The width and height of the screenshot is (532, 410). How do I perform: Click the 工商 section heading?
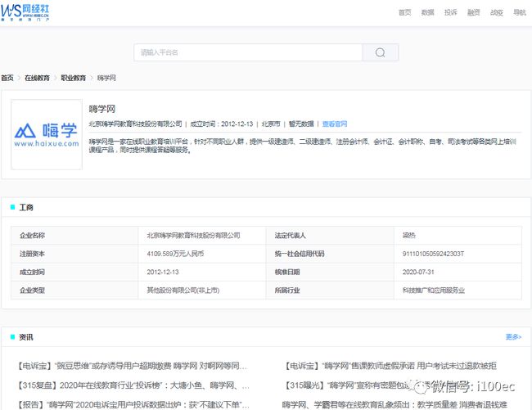(26, 208)
